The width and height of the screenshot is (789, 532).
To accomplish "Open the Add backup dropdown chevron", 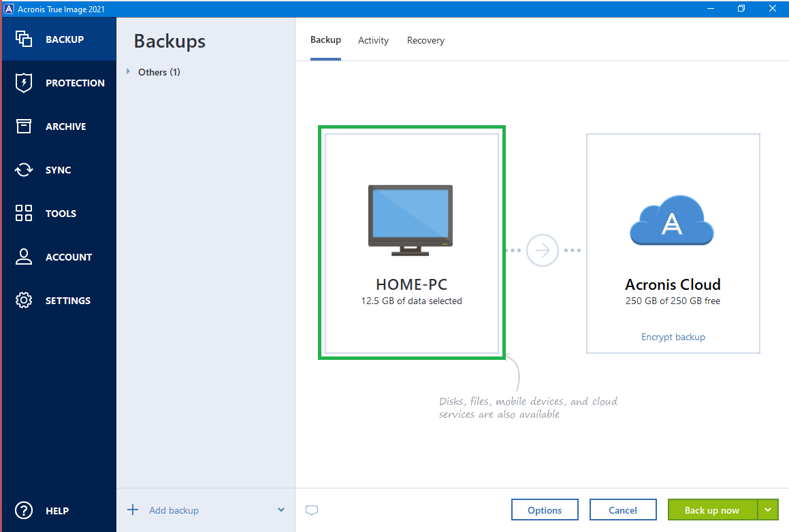I will click(280, 509).
